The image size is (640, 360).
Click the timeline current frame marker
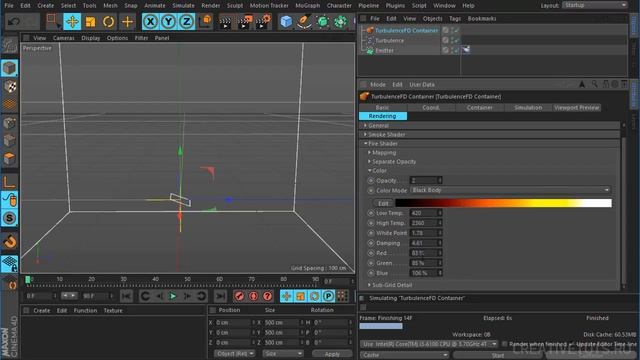28,280
